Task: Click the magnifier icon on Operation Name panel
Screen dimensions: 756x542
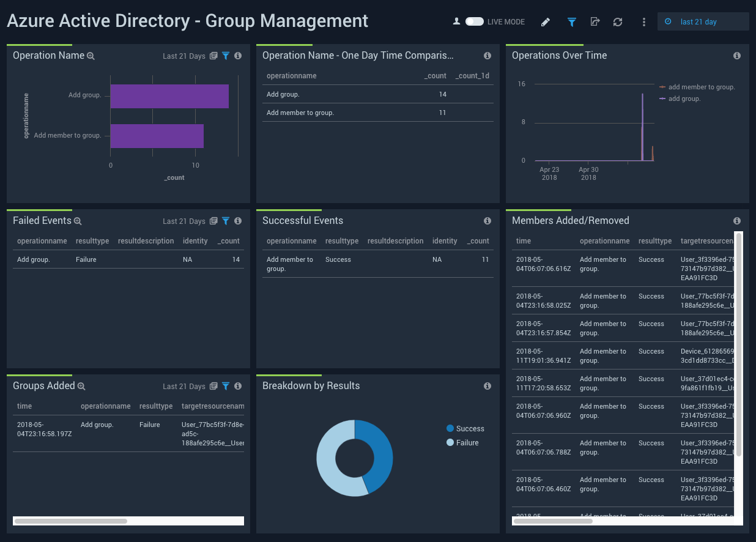Action: [91, 56]
